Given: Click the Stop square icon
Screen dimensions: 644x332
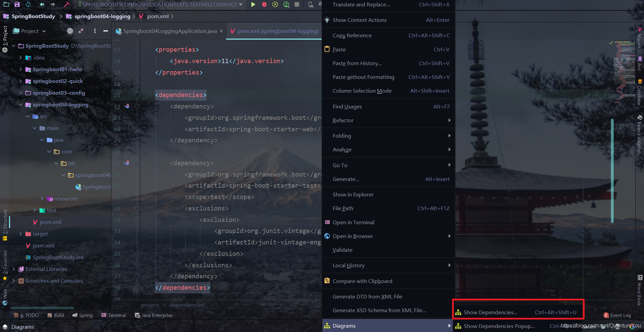Looking at the screenshot, I should point(297,4).
